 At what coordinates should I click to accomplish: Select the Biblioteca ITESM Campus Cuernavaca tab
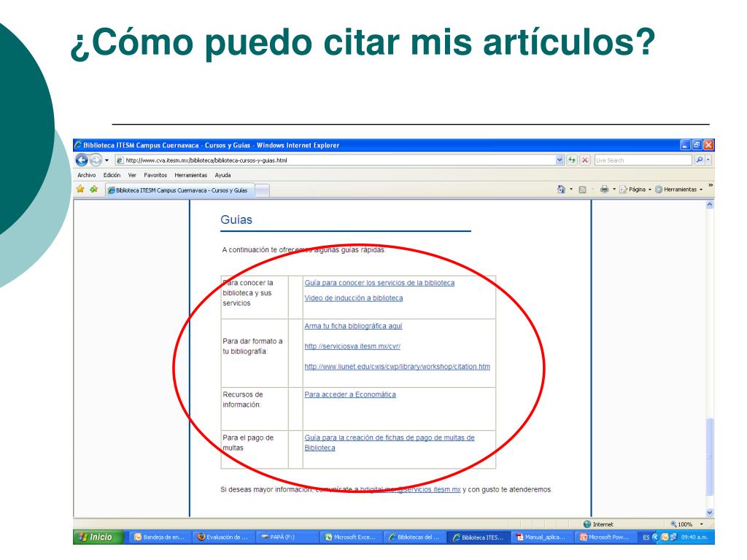[x=180, y=190]
